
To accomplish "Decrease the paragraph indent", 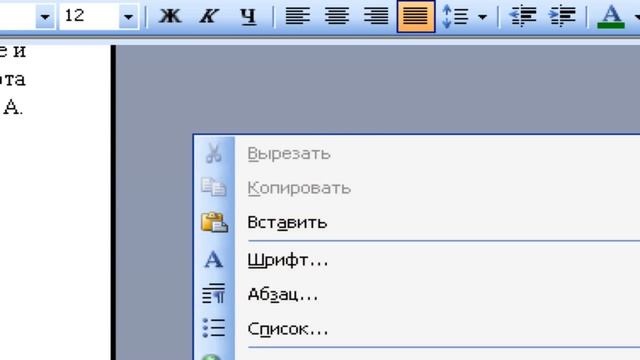I will click(523, 16).
